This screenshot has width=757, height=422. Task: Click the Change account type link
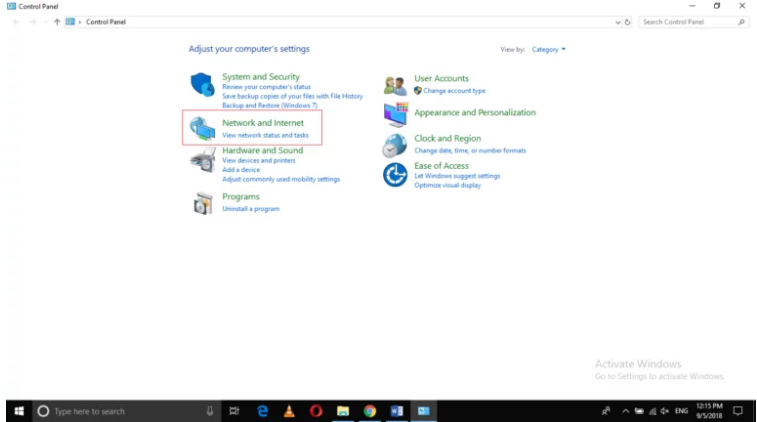(x=454, y=91)
